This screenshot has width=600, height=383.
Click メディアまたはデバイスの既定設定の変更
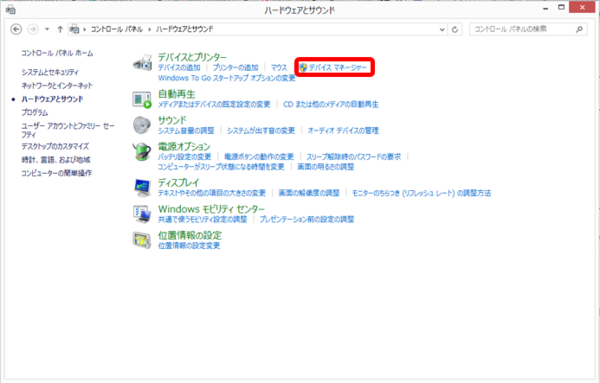coord(214,104)
